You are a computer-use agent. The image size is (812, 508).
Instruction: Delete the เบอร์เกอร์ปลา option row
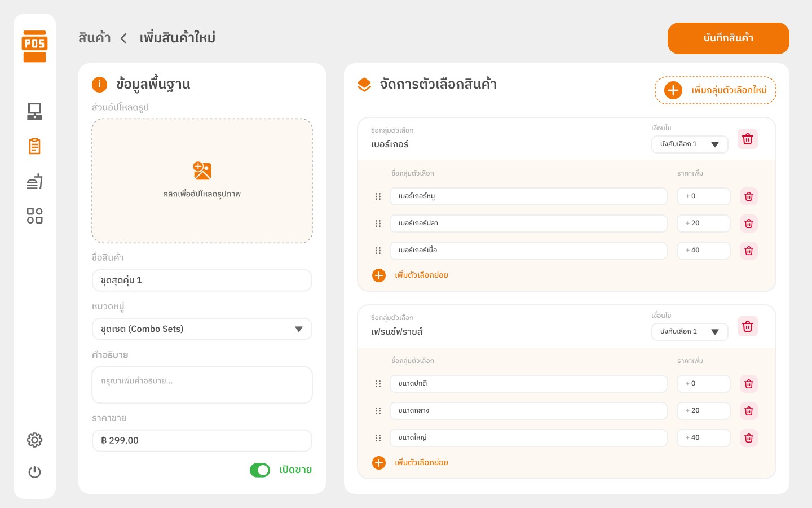pyautogui.click(x=748, y=224)
